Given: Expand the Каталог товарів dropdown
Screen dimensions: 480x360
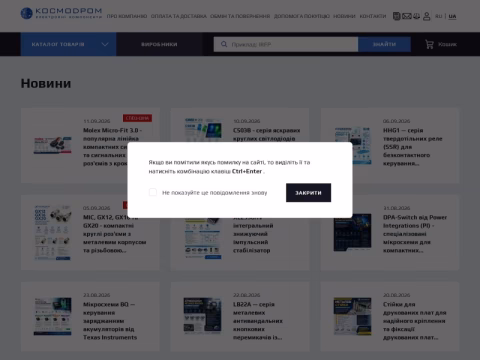Looking at the screenshot, I should (x=68, y=44).
